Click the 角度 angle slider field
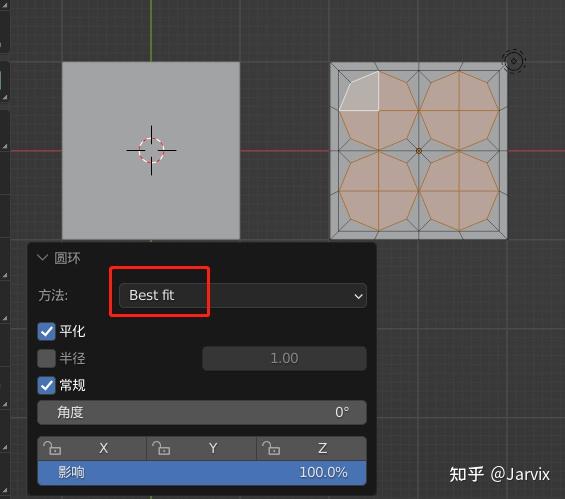 202,412
